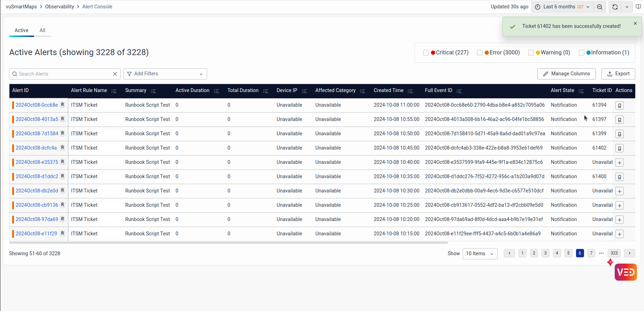Enable the Critical severity checkbox

(x=426, y=53)
